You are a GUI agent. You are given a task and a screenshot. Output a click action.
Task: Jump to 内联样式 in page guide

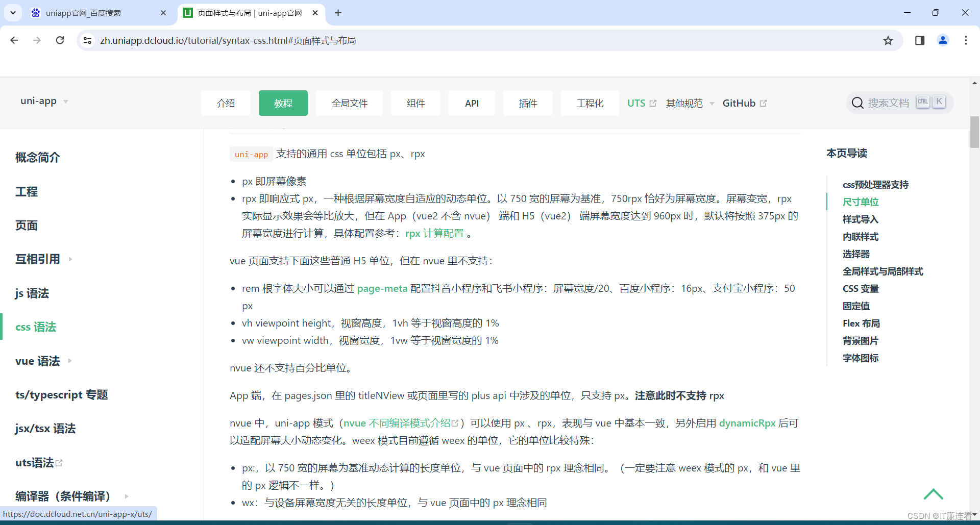[861, 237]
